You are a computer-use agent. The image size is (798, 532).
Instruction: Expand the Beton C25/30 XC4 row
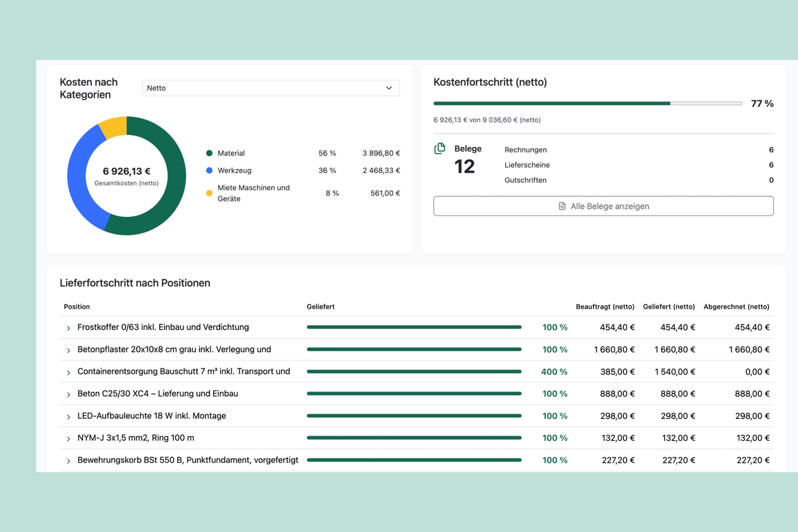click(x=68, y=394)
